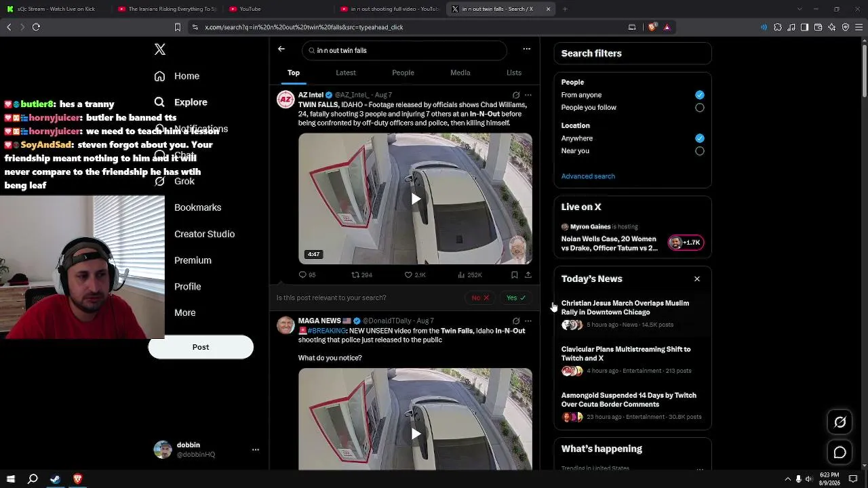
Task: Open the Brave VPN toolbar icon
Action: 845,27
